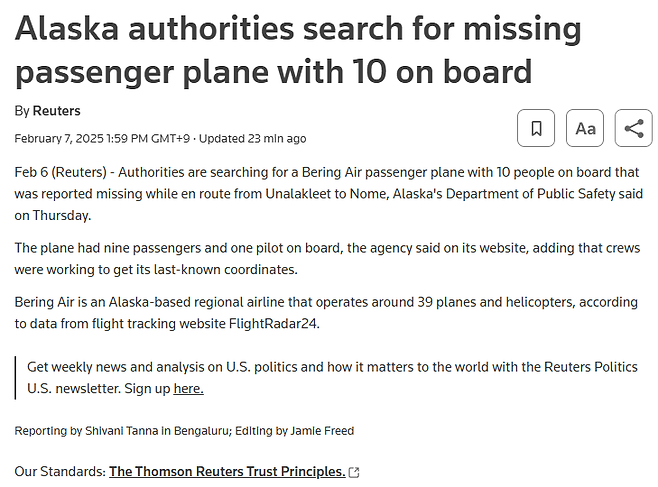Image resolution: width=658 pixels, height=487 pixels.
Task: Click the 'Our Standards:' label
Action: 59,471
